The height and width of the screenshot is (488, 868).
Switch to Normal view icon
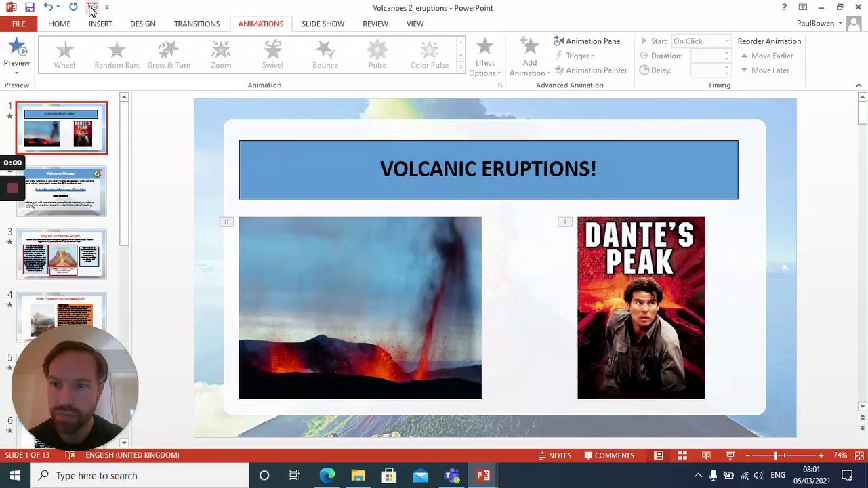(x=658, y=455)
